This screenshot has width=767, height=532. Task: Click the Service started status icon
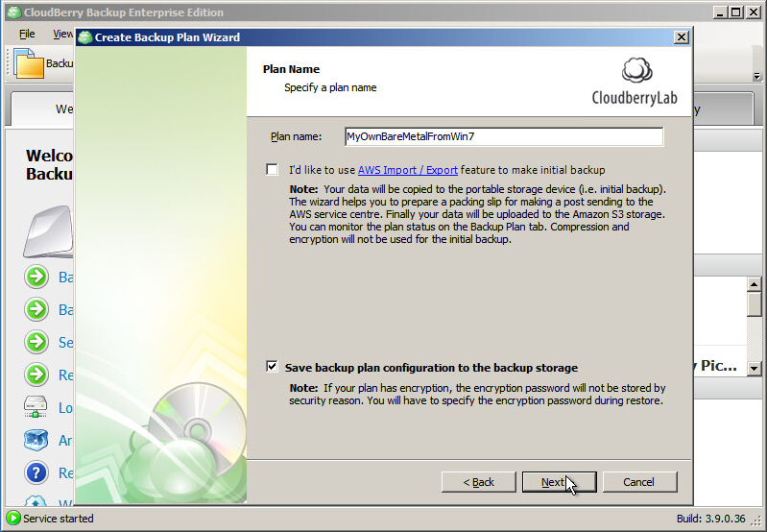[13, 518]
